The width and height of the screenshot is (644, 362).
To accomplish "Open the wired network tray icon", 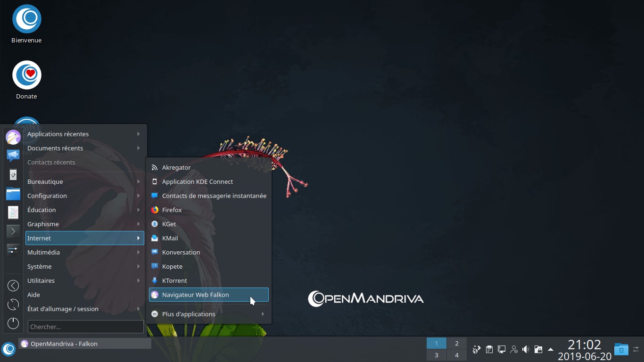I will pyautogui.click(x=502, y=349).
